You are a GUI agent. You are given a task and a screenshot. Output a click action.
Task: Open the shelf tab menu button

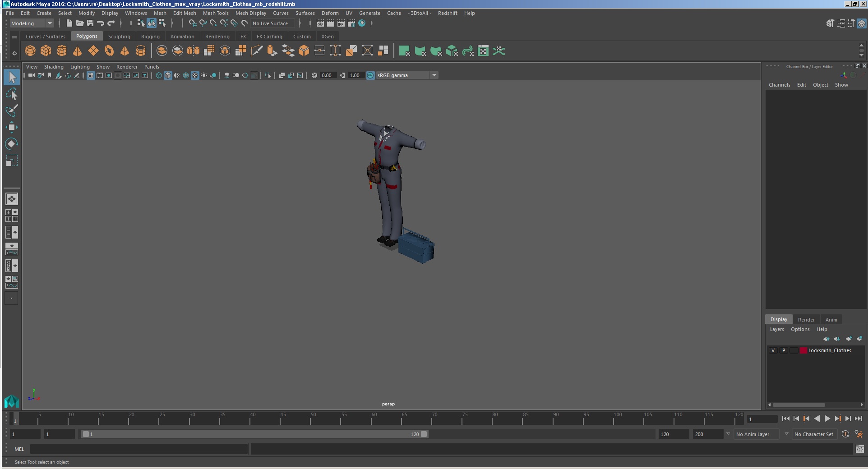click(14, 37)
